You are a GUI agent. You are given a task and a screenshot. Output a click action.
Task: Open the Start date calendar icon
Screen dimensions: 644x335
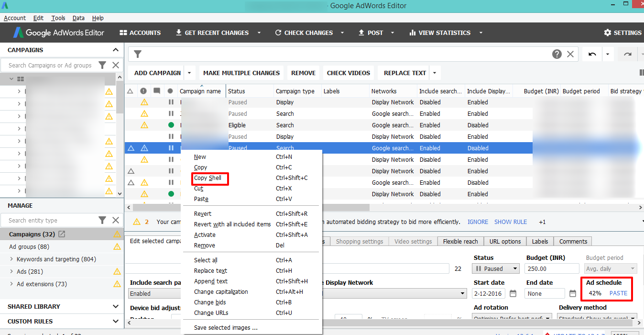click(513, 293)
